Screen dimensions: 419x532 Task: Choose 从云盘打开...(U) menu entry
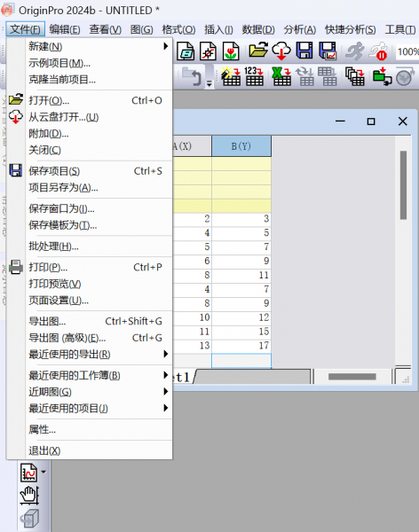[x=99, y=117]
